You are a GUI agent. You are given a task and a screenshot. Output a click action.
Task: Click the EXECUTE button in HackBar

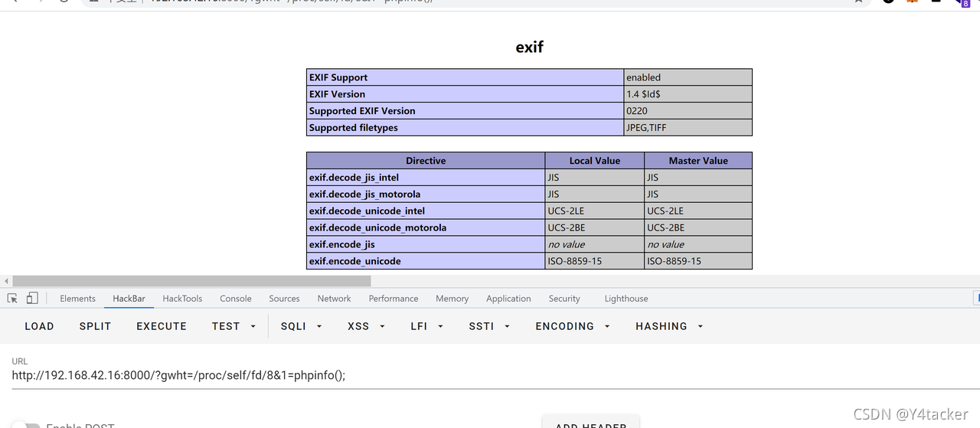click(x=162, y=326)
